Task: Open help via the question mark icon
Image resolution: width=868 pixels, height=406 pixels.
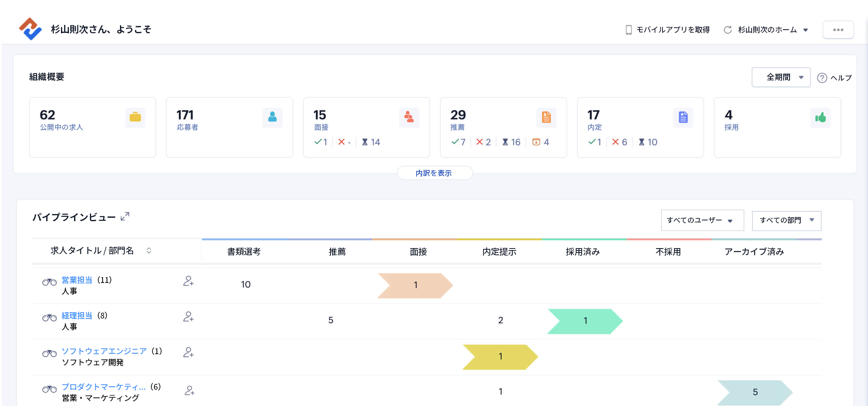Action: click(x=822, y=78)
